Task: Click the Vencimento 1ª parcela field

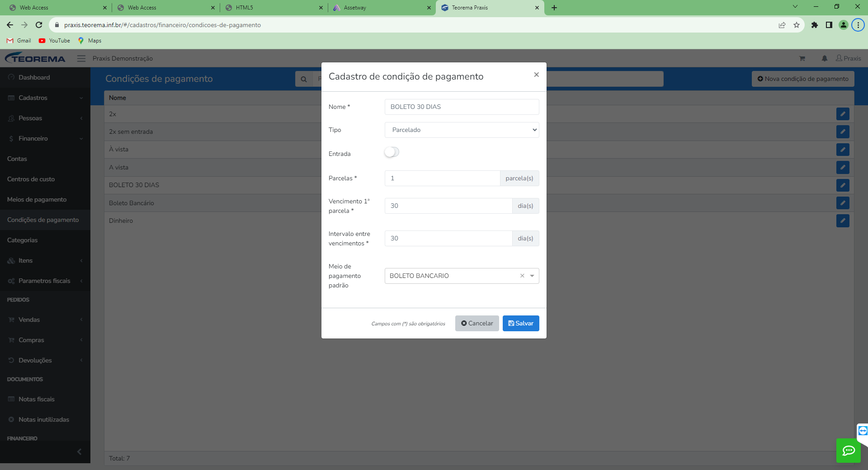Action: tap(448, 206)
